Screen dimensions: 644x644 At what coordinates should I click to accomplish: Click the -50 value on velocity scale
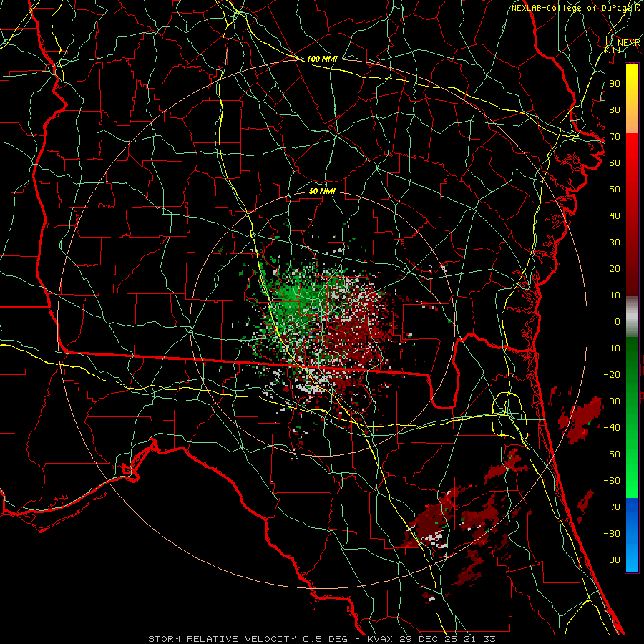coord(612,454)
